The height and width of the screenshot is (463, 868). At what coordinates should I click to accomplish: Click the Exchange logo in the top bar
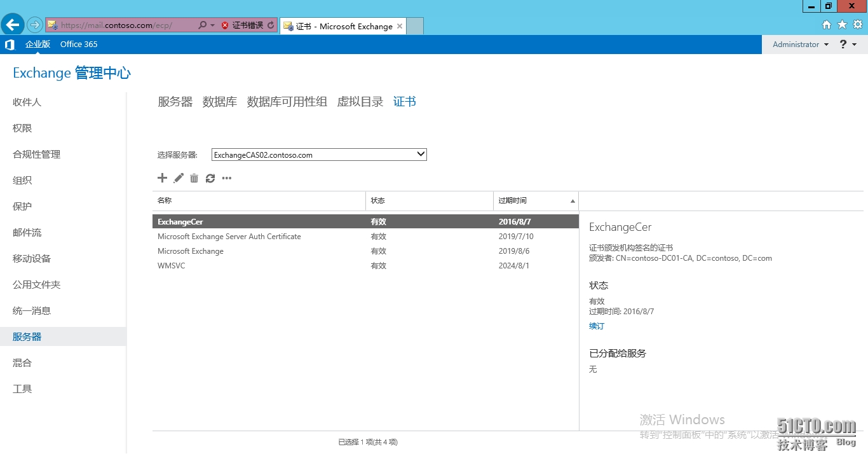(x=10, y=44)
